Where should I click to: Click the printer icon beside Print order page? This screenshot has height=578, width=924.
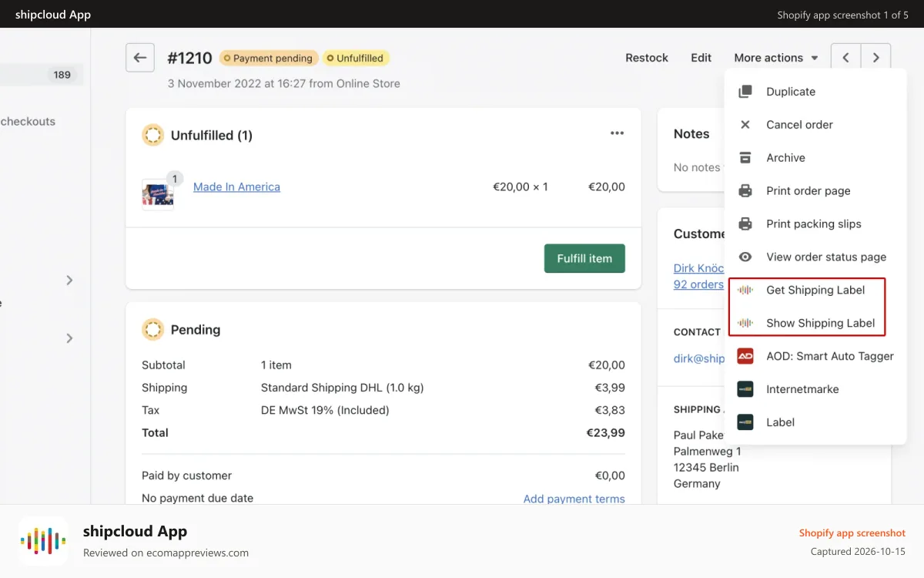coord(745,191)
